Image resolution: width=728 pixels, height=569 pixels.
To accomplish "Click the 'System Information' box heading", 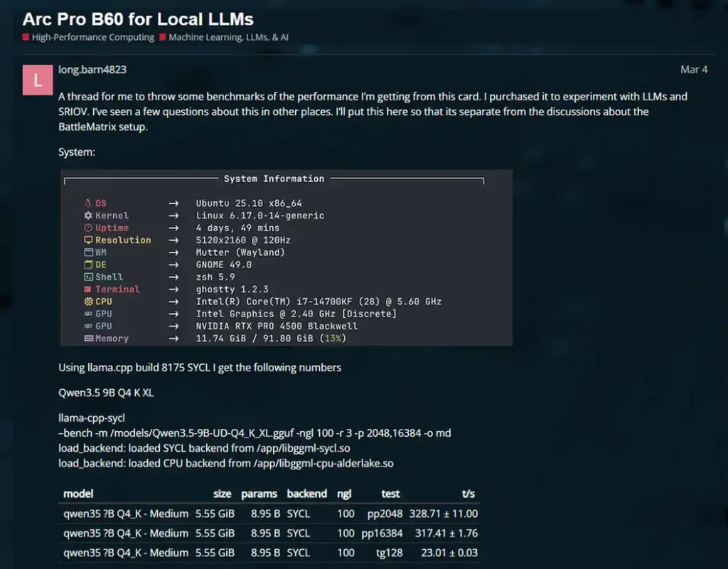I will click(274, 179).
